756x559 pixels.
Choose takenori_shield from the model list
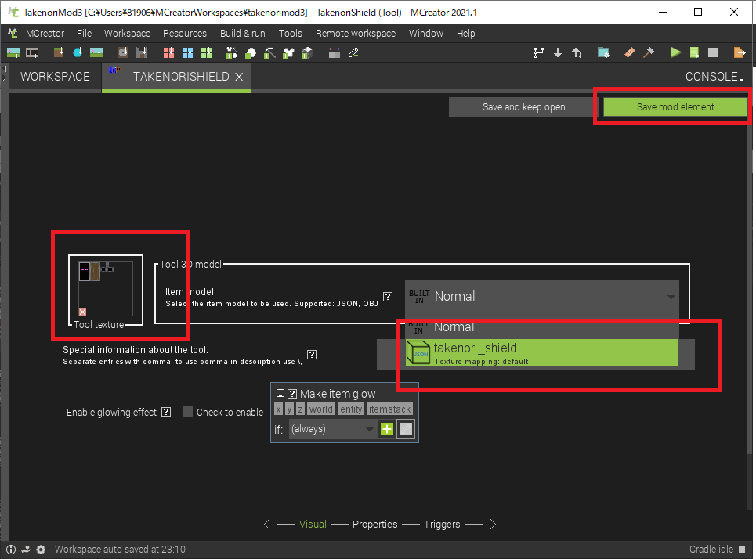(x=541, y=353)
